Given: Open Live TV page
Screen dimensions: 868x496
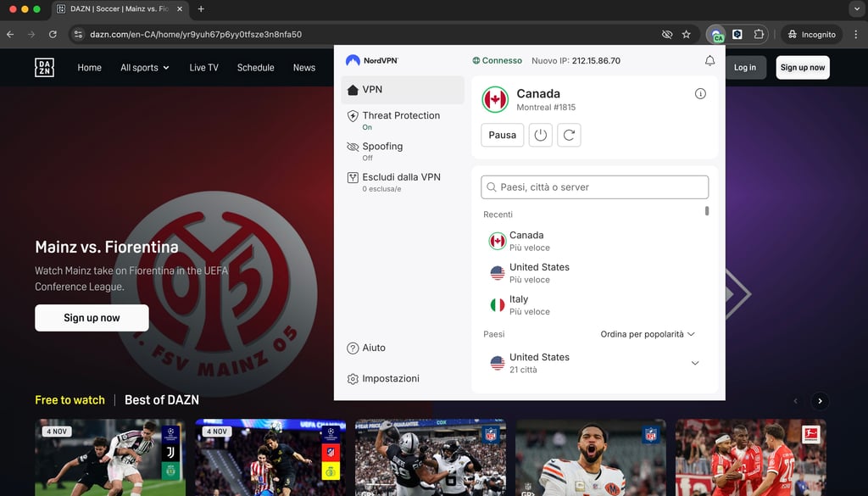Looking at the screenshot, I should point(203,68).
